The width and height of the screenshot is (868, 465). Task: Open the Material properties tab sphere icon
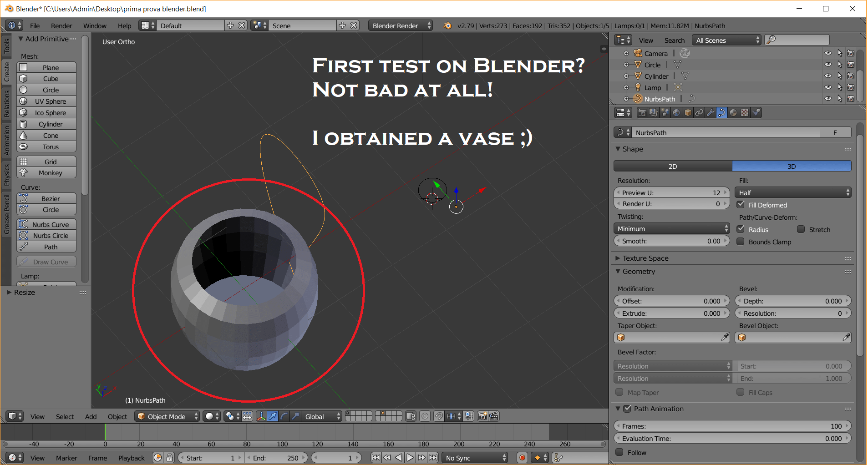coord(733,113)
